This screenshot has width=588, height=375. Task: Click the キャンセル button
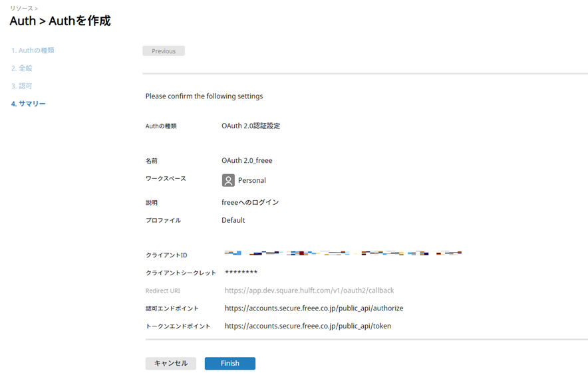click(x=170, y=364)
